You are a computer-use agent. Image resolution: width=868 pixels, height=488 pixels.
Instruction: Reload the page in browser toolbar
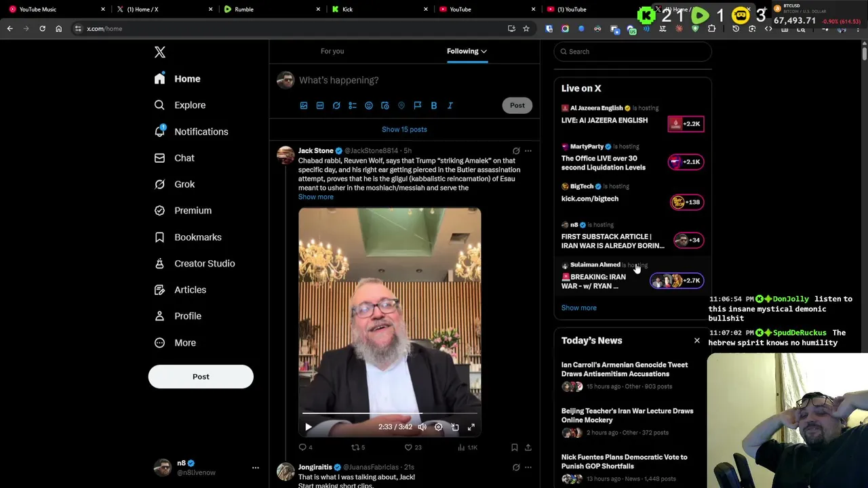(42, 28)
